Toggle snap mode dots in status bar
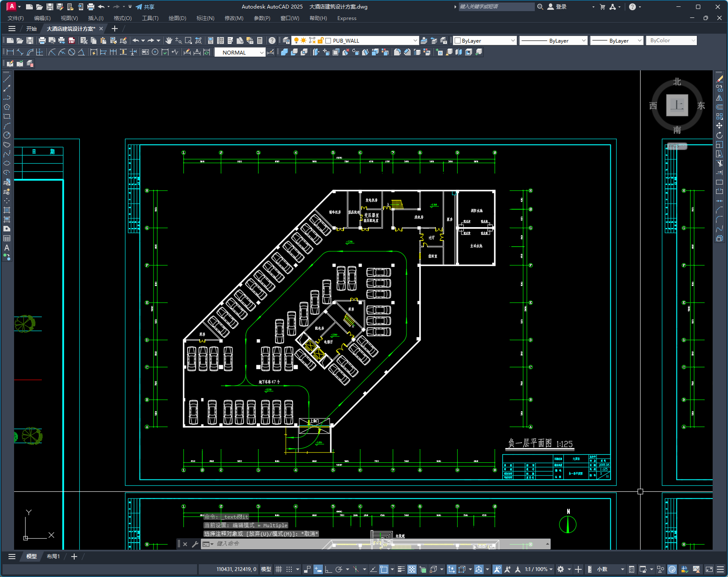 coord(289,569)
